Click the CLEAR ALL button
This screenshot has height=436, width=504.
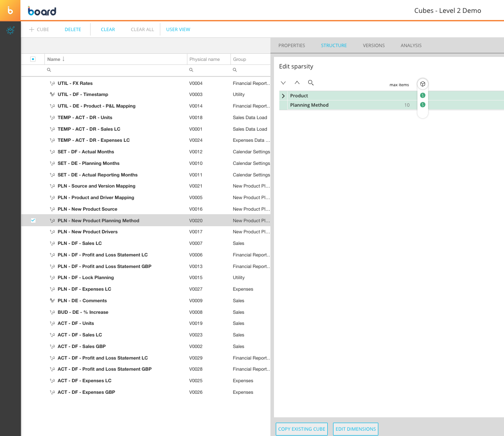(x=143, y=29)
